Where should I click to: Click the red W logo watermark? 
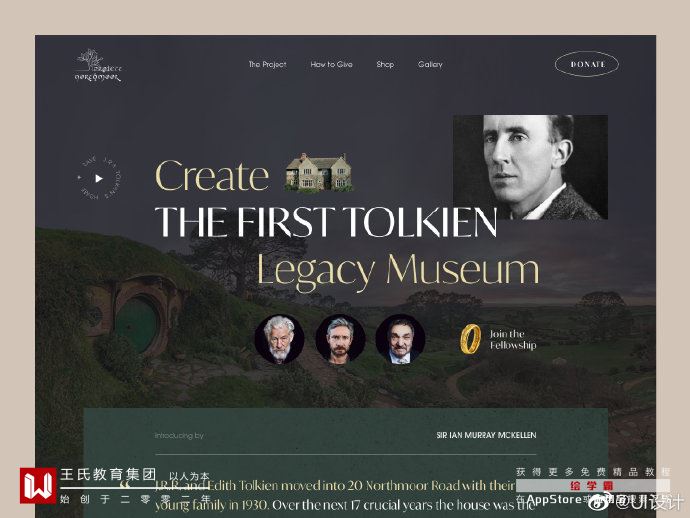point(38,485)
